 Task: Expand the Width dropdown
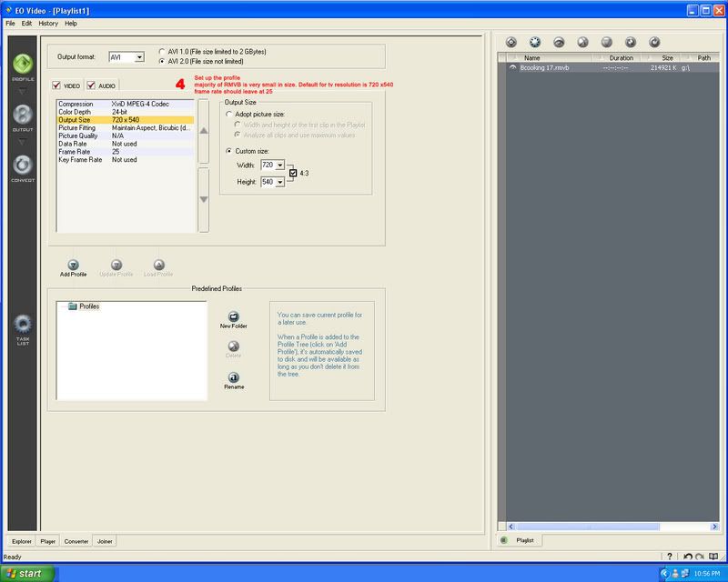pyautogui.click(x=280, y=165)
